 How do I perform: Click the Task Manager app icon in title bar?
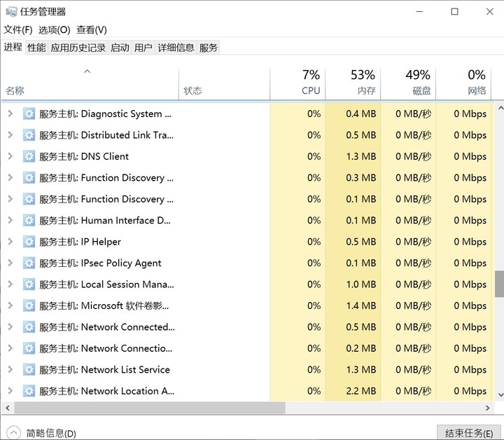tap(11, 12)
